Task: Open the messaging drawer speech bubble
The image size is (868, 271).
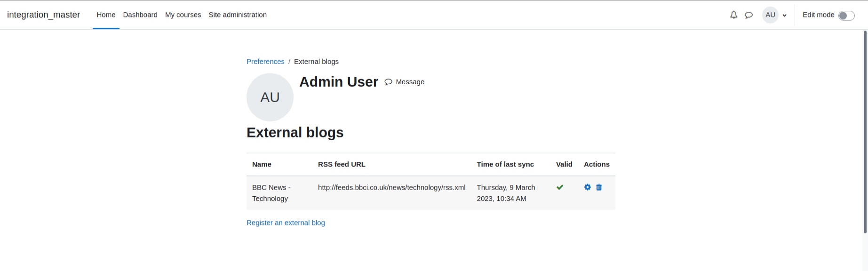Action: 749,15
